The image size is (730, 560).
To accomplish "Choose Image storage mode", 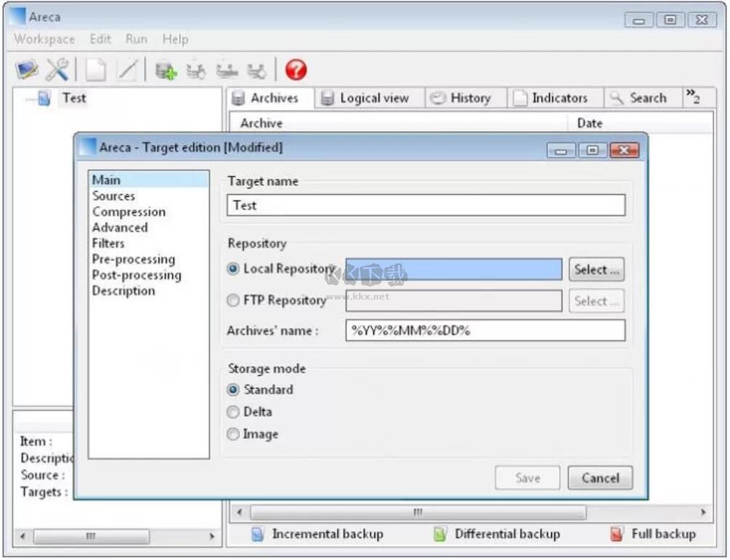I will 233,434.
